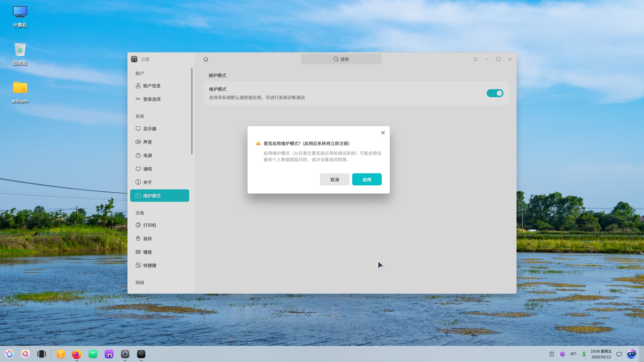644x362 pixels.
Task: Open the hamburger menu in settings titlebar
Action: (475, 59)
